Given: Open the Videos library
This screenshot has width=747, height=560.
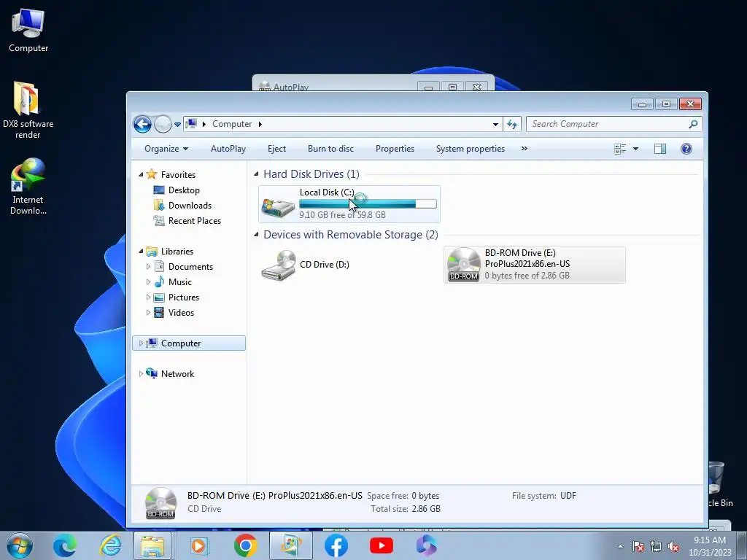Looking at the screenshot, I should (181, 312).
